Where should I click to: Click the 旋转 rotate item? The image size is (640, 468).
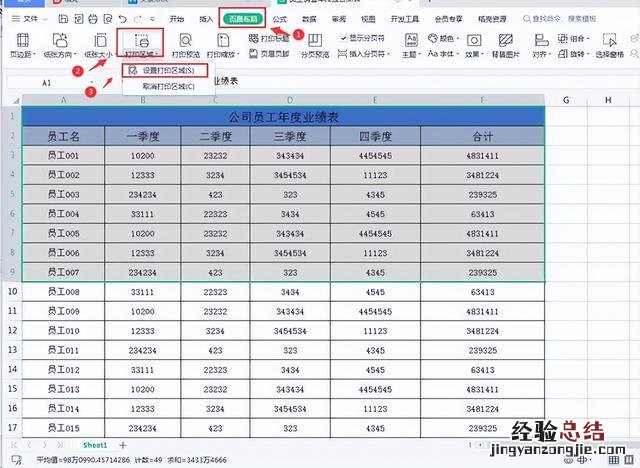pyautogui.click(x=573, y=53)
